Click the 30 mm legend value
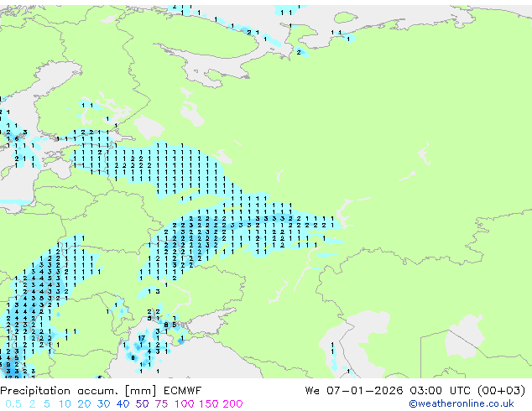The width and height of the screenshot is (532, 411). click(x=103, y=404)
